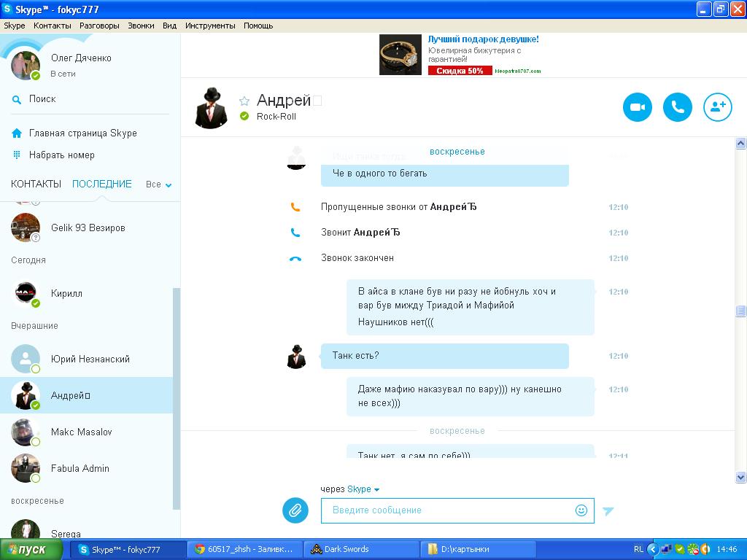This screenshot has width=747, height=560.
Task: Send the message with the arrow icon
Action: coord(608,511)
